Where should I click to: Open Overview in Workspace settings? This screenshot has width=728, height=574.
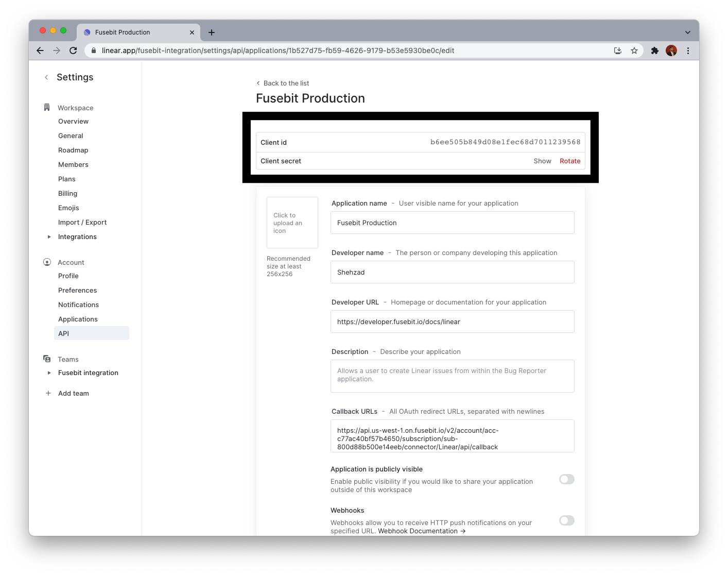tap(73, 122)
